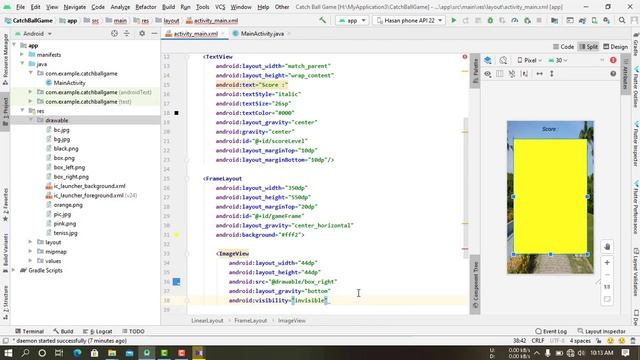Viewport: 640px width, 360px height.
Task: Open the app run configuration dropdown
Action: [x=352, y=20]
